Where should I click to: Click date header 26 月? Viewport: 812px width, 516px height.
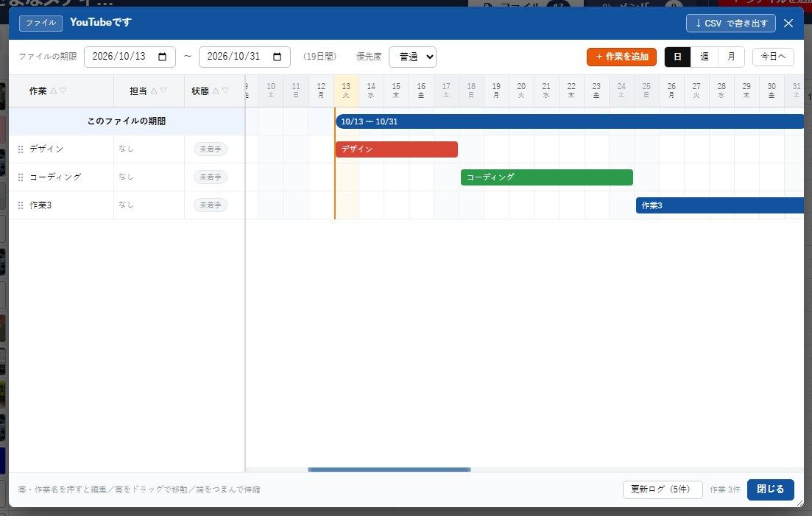click(x=671, y=91)
